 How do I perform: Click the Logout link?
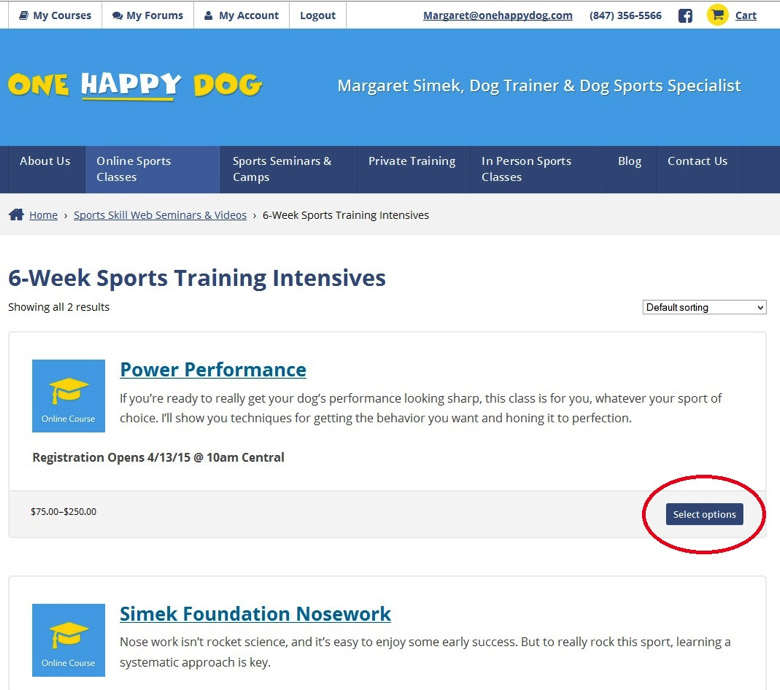[x=318, y=16]
